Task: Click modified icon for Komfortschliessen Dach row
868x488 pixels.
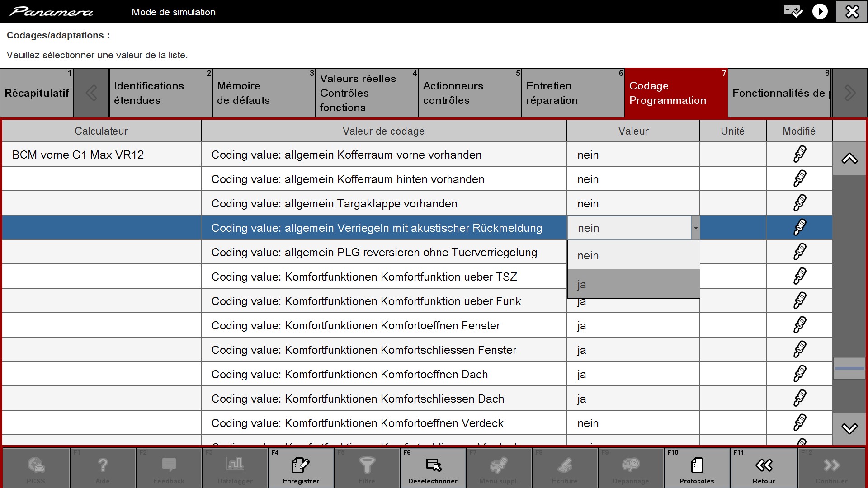Action: 799,399
